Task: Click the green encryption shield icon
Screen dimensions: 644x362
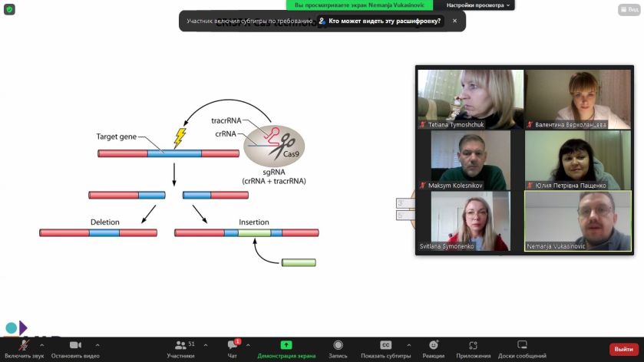Action: (9, 9)
